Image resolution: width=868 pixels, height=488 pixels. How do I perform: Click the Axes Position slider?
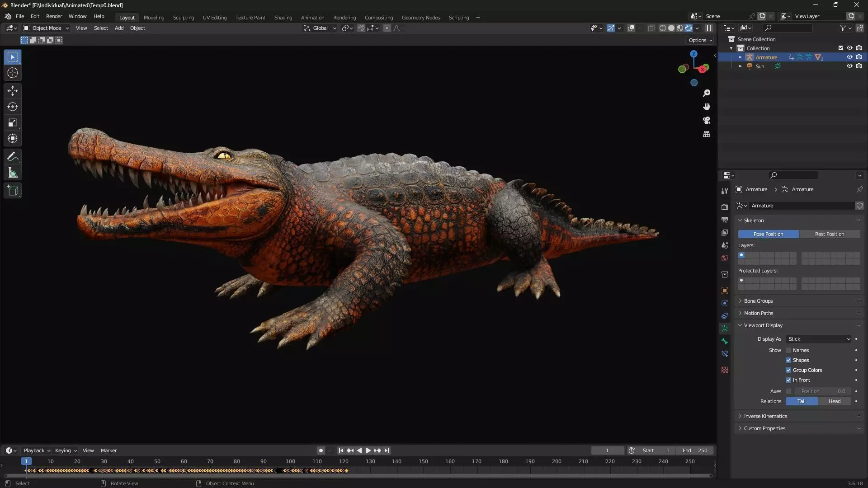[823, 391]
